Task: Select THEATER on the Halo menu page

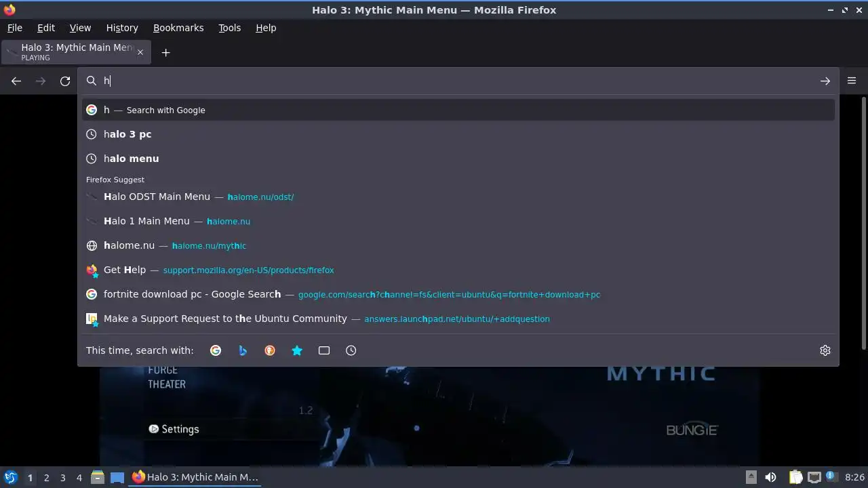Action: point(167,384)
